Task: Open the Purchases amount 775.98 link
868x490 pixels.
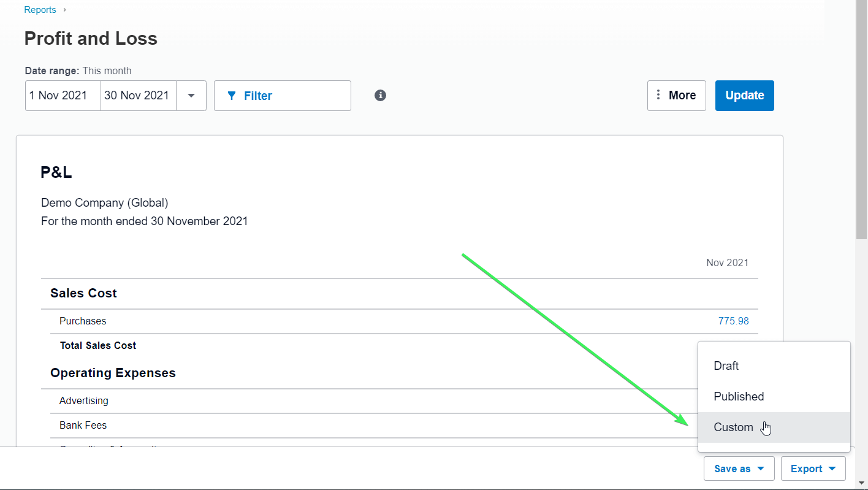Action: [x=733, y=321]
